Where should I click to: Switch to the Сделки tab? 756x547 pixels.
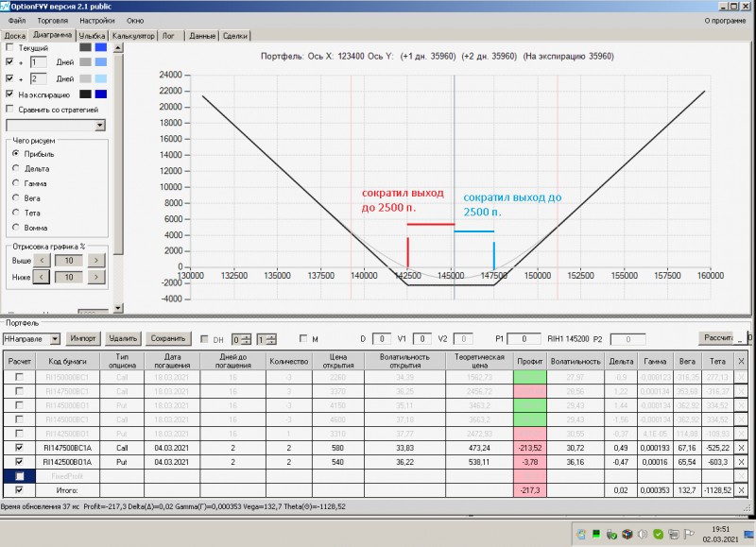[234, 36]
